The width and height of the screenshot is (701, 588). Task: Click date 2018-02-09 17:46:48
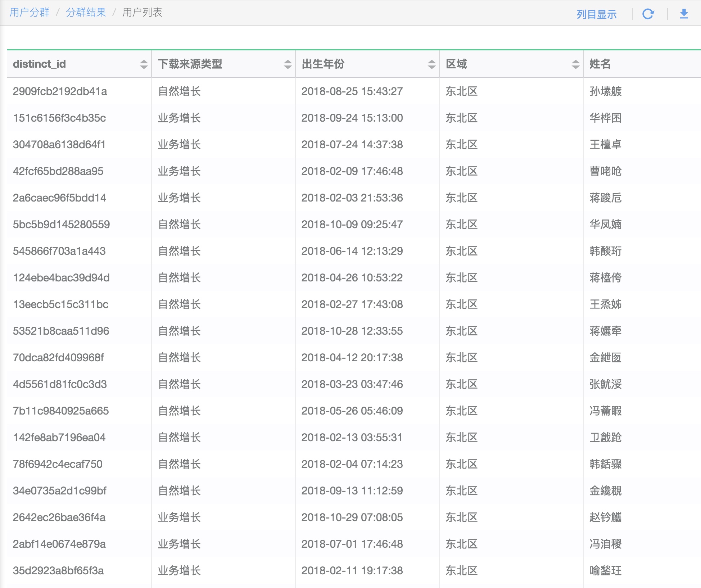(x=352, y=171)
